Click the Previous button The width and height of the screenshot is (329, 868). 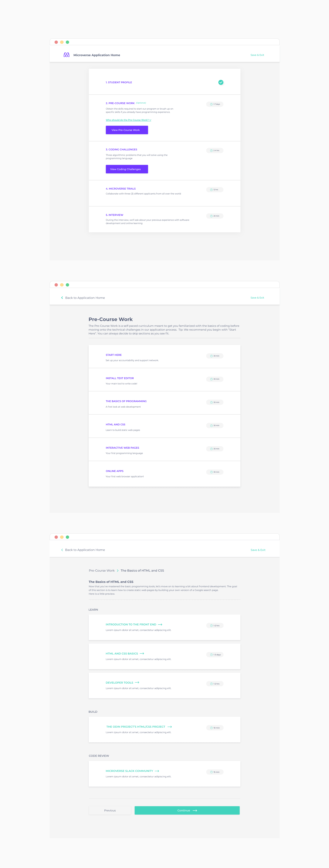pyautogui.click(x=110, y=810)
